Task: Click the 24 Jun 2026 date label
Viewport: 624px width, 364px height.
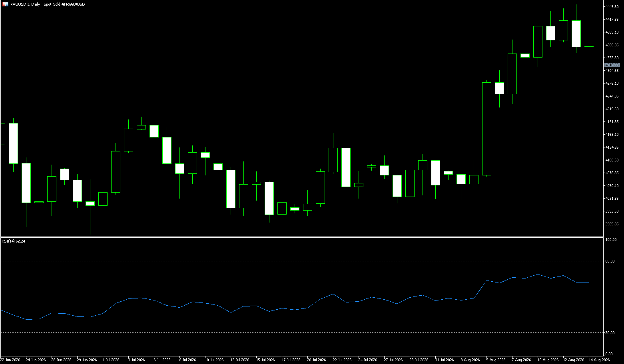Action: pos(36,360)
